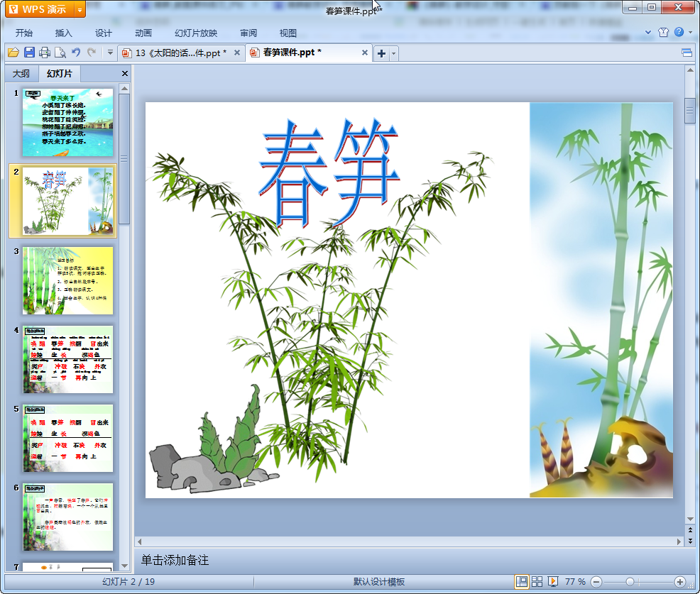Viewport: 700px width, 594px height.
Task: Open the dropdown arrow beside WPS 演示
Action: tap(80, 9)
